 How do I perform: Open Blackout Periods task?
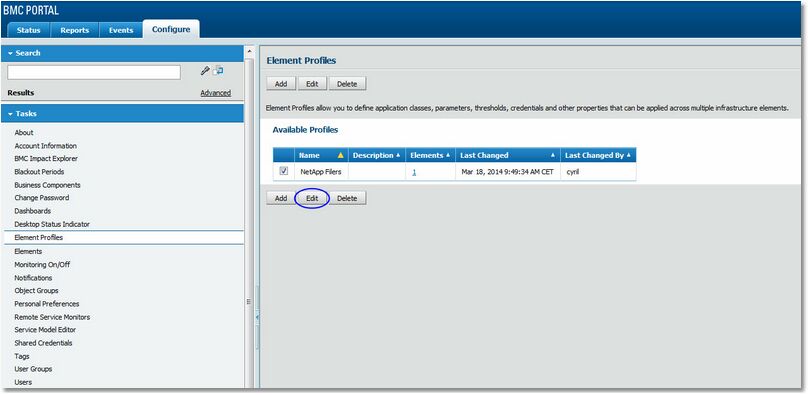point(39,172)
